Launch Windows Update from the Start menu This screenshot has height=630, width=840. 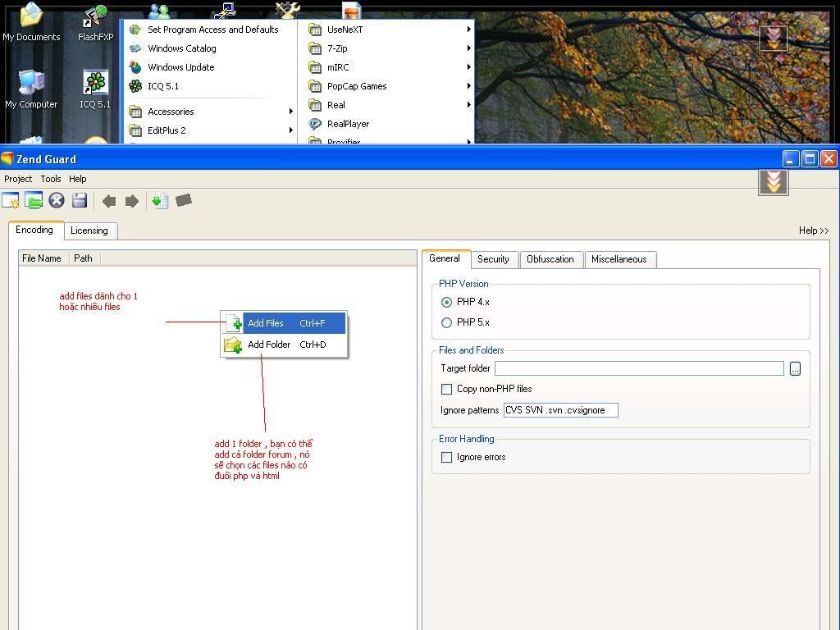(210, 67)
